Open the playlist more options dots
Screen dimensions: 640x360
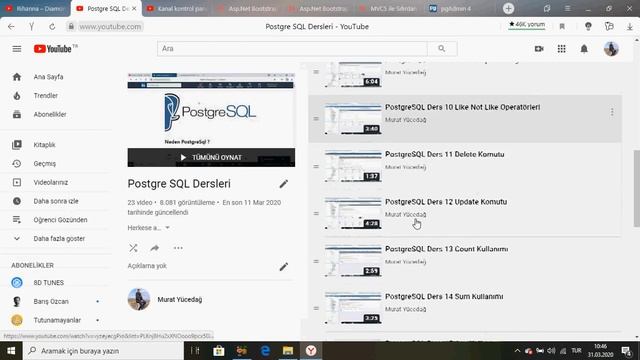(x=178, y=248)
